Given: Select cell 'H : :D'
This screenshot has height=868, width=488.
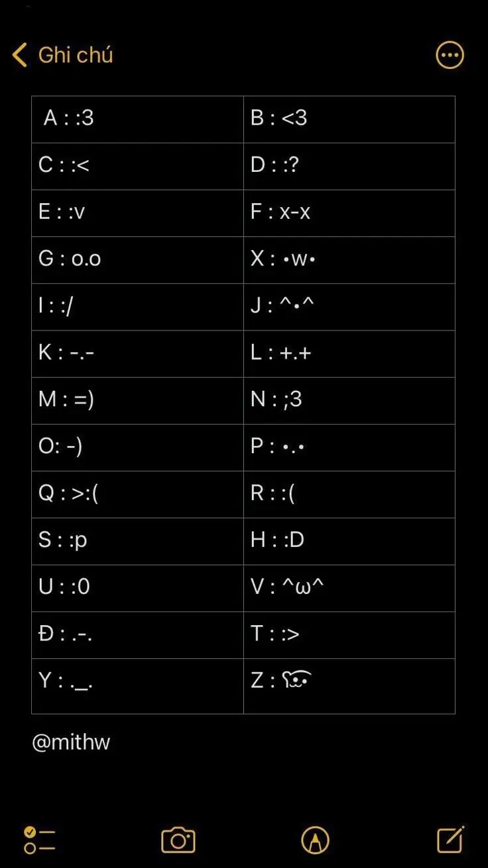Looking at the screenshot, I should coord(349,542).
